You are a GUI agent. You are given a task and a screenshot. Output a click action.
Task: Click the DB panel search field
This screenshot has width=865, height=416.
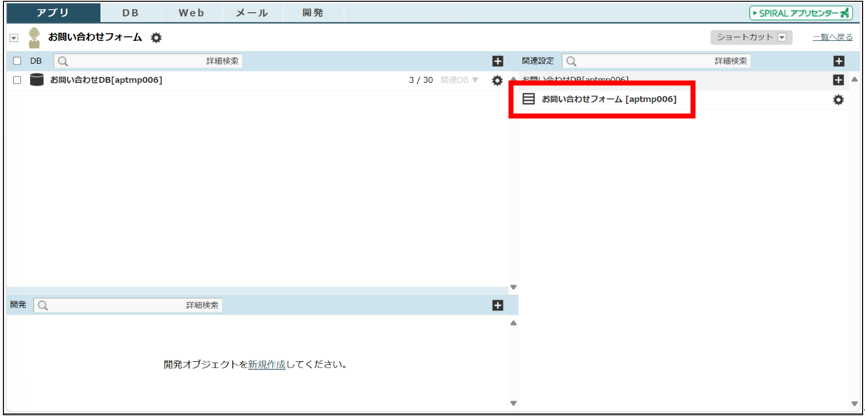click(148, 61)
